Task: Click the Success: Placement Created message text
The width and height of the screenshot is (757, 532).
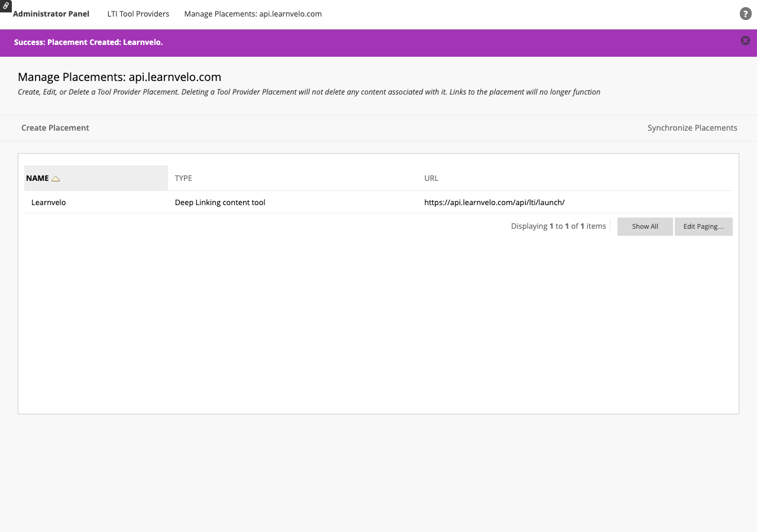Action: [88, 42]
